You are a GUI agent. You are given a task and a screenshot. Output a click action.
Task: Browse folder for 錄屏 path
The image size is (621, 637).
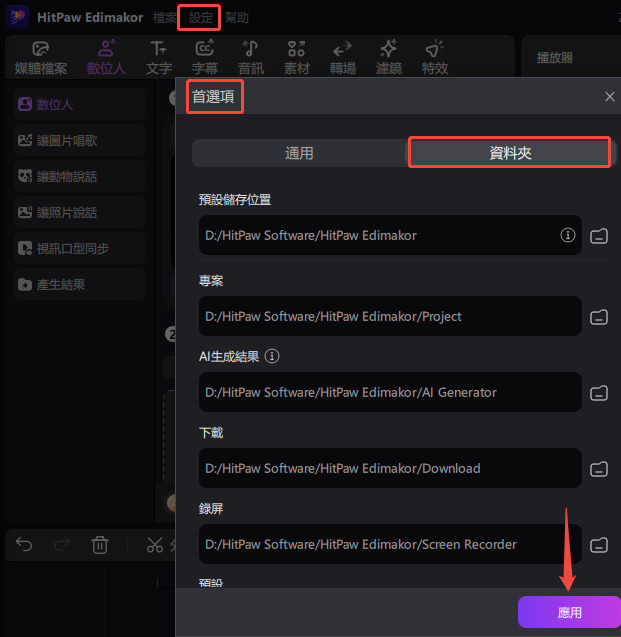click(599, 545)
